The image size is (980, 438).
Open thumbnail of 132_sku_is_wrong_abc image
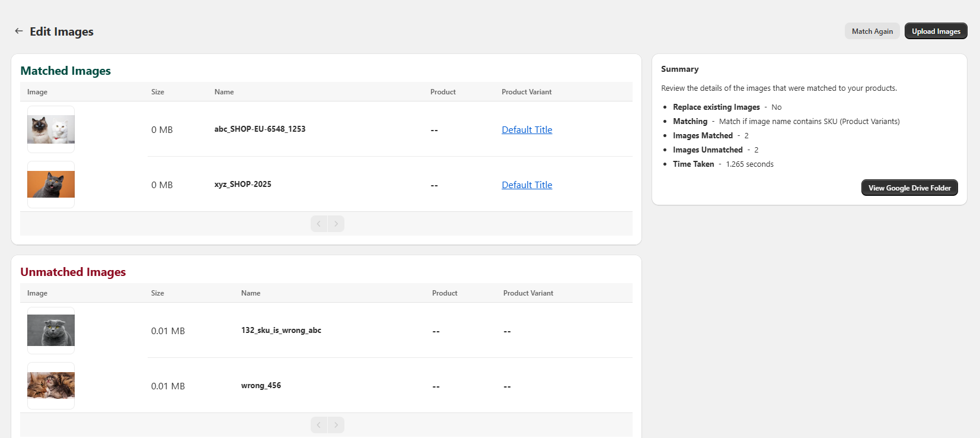click(51, 331)
